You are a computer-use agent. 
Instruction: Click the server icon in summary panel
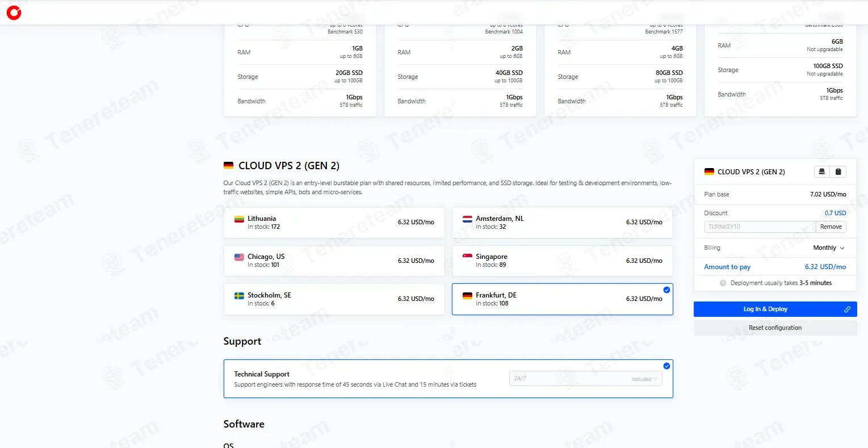[x=821, y=171]
